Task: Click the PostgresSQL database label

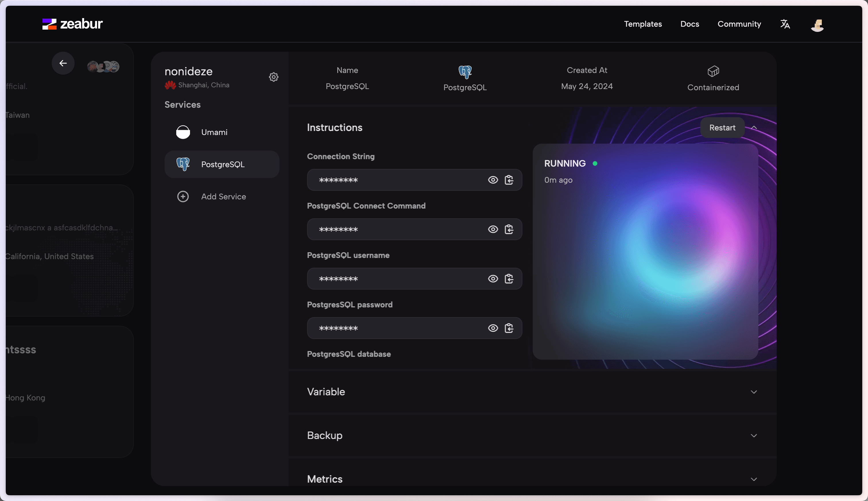Action: (348, 354)
